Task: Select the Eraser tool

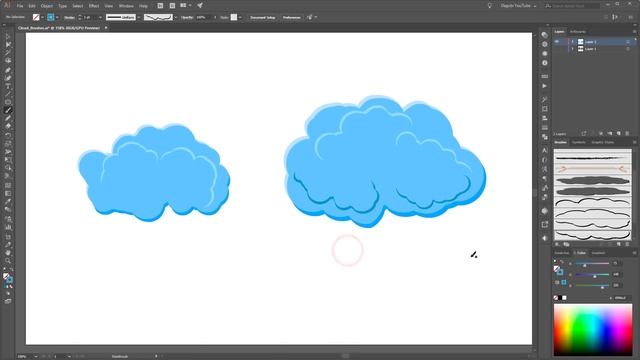Action: click(8, 126)
